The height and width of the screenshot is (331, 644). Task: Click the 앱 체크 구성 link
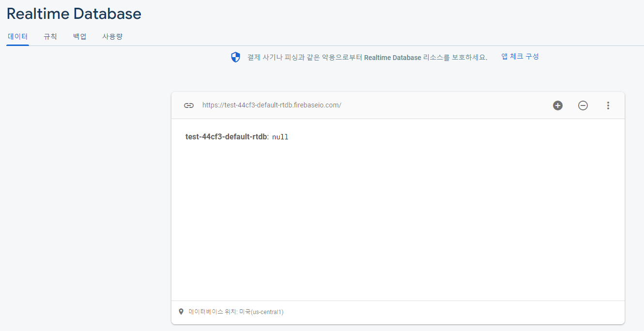[x=520, y=57]
